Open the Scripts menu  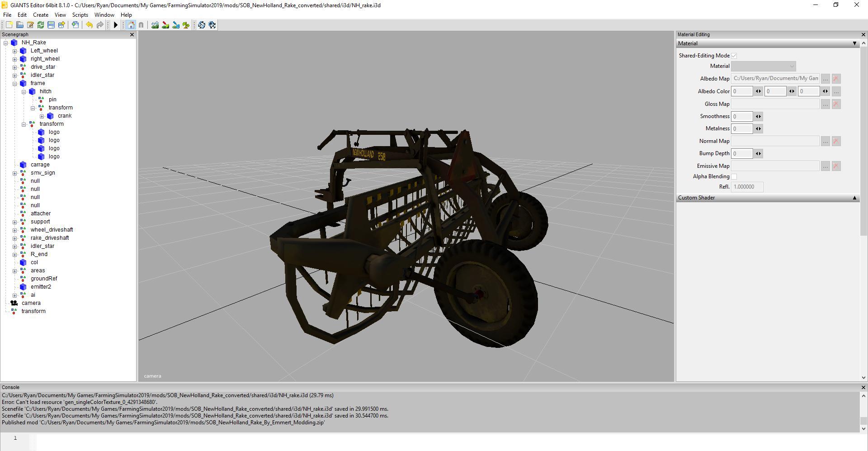[x=80, y=15]
